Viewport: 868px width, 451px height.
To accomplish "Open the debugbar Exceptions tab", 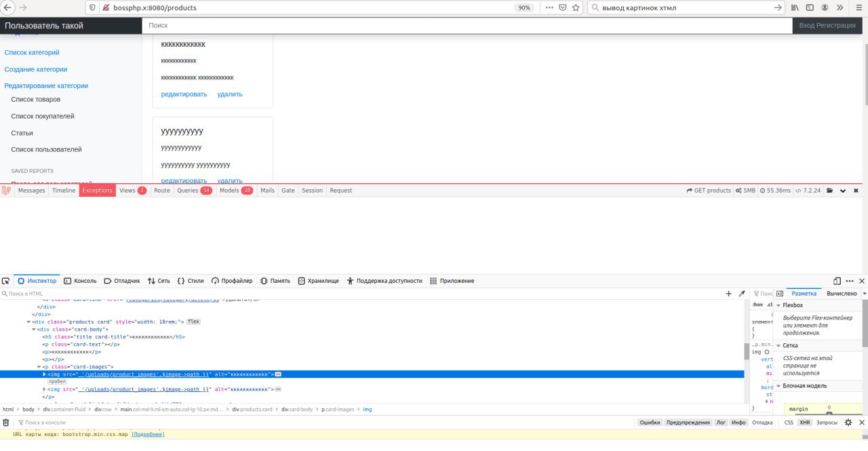I will (x=97, y=191).
